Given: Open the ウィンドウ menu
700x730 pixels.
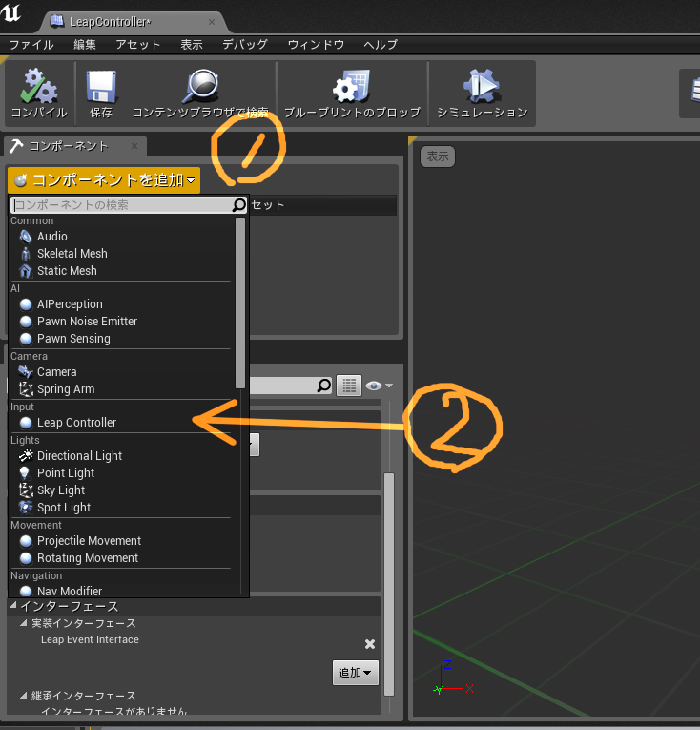Looking at the screenshot, I should 316,45.
